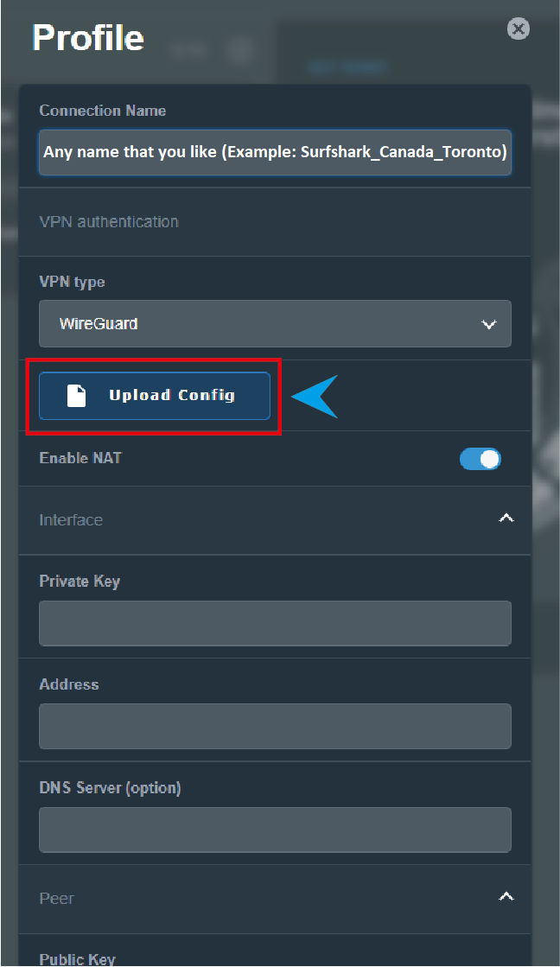Click the document icon on Upload Config
The height and width of the screenshot is (967, 560).
(x=77, y=396)
